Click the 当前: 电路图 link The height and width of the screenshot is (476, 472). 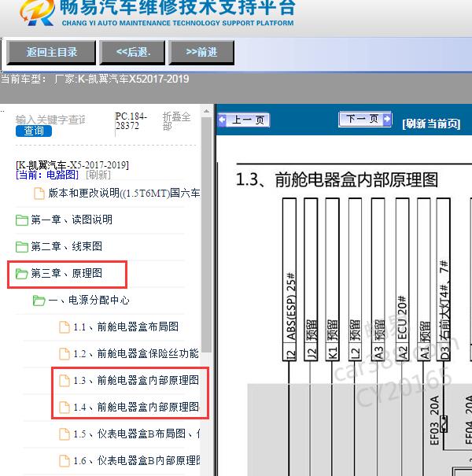[x=47, y=175]
